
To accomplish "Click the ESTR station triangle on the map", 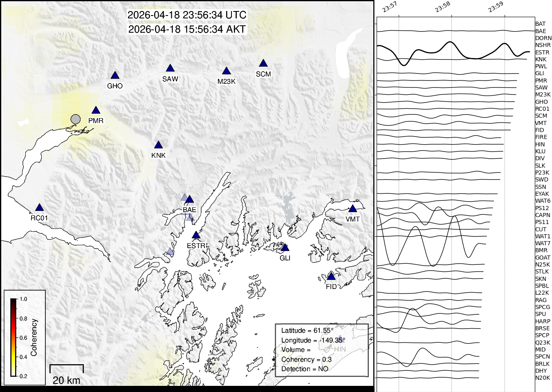I will pos(196,235).
